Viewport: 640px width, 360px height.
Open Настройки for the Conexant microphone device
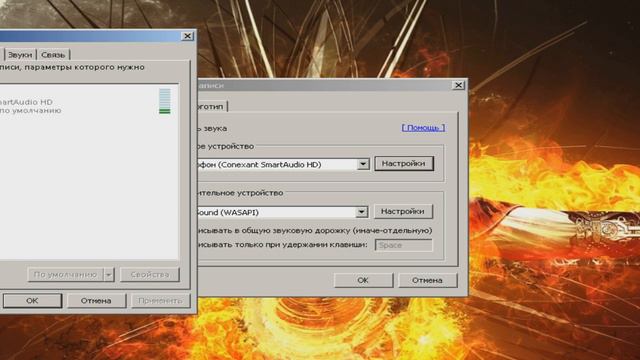pyautogui.click(x=404, y=163)
